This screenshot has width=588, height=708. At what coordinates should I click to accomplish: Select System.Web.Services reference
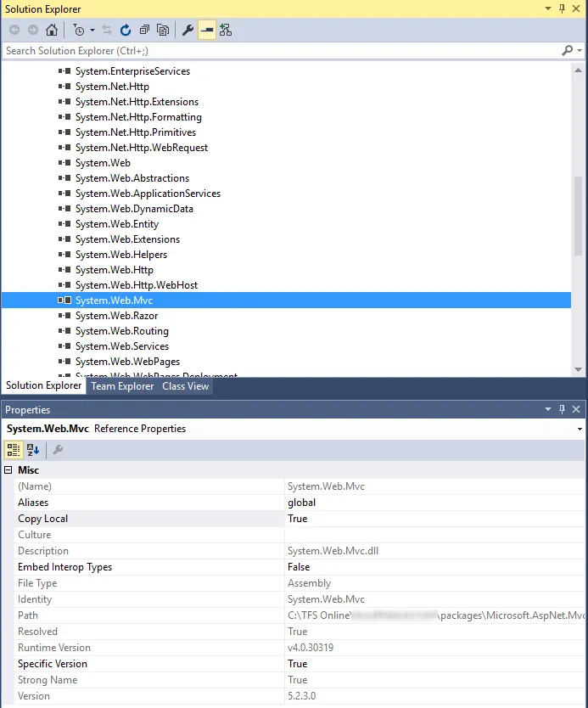tap(122, 346)
